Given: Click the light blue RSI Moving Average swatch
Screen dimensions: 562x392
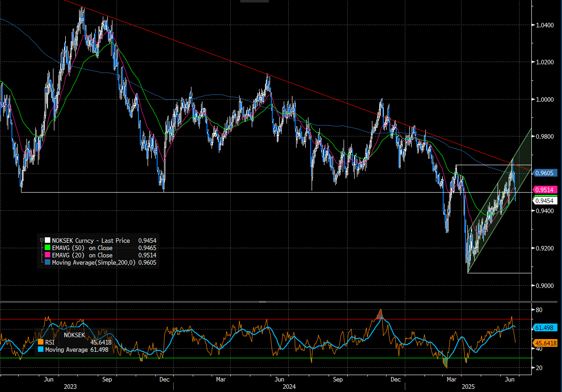Looking at the screenshot, I should tap(41, 350).
